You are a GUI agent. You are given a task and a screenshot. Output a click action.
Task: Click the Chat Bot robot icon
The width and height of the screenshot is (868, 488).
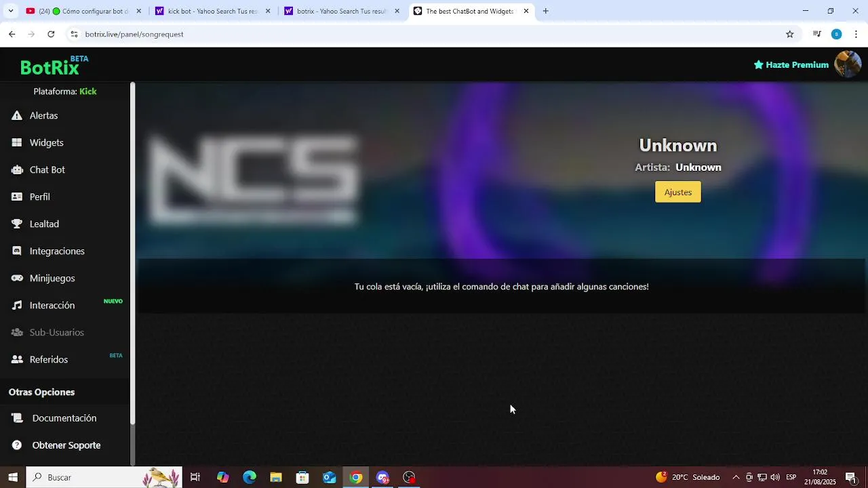coord(17,170)
